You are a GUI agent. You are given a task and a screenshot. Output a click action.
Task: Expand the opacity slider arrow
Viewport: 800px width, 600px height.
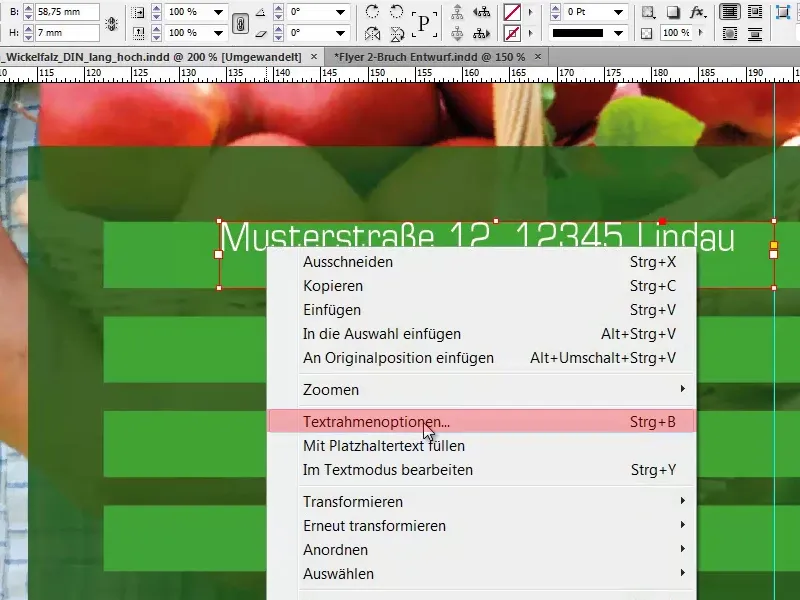(701, 33)
